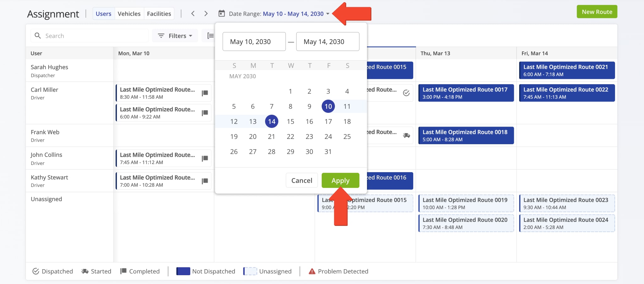Open unassigned Route 0024
The image size is (644, 284).
[567, 223]
